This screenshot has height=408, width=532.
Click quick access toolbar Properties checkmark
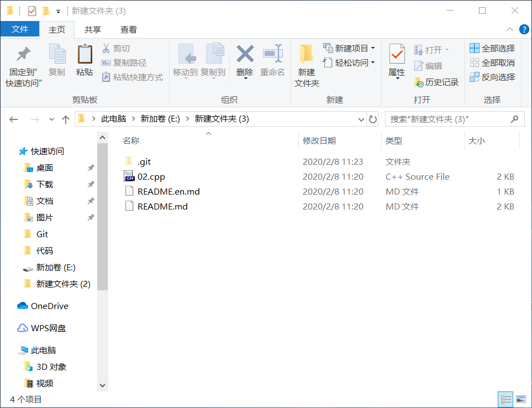coord(32,11)
